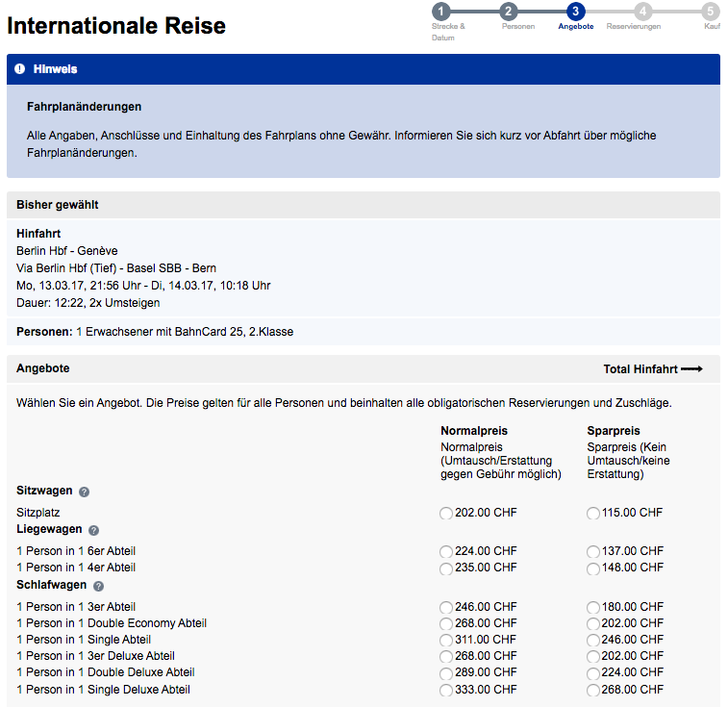Go to step 2 Personen
Image resolution: width=728 pixels, height=707 pixels.
[509, 12]
